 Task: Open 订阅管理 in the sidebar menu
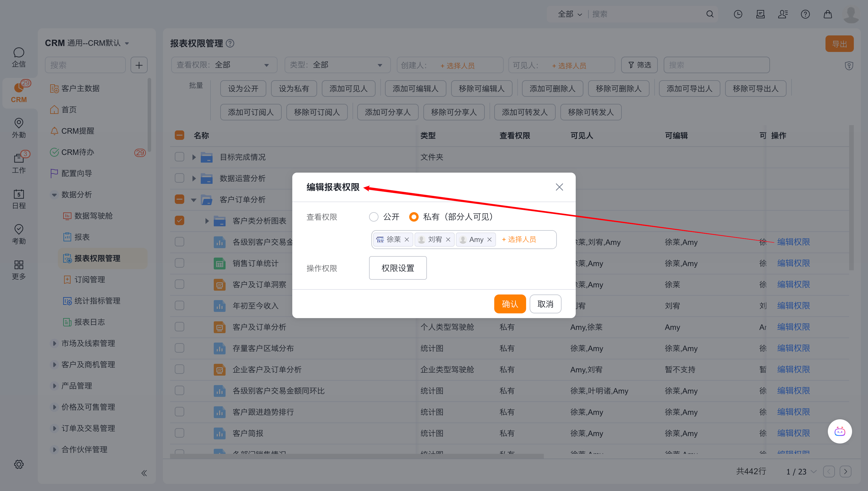tap(89, 279)
